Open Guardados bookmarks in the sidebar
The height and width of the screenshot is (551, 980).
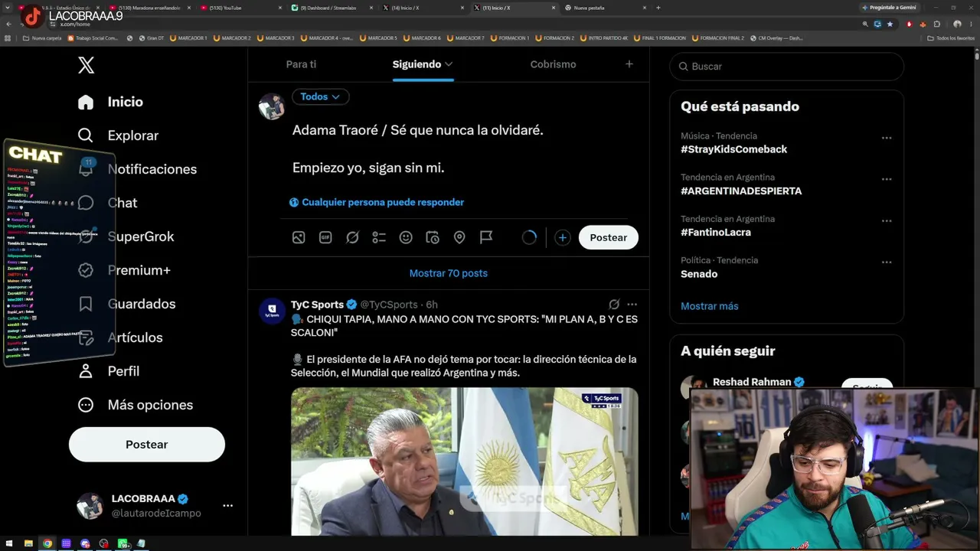click(126, 304)
